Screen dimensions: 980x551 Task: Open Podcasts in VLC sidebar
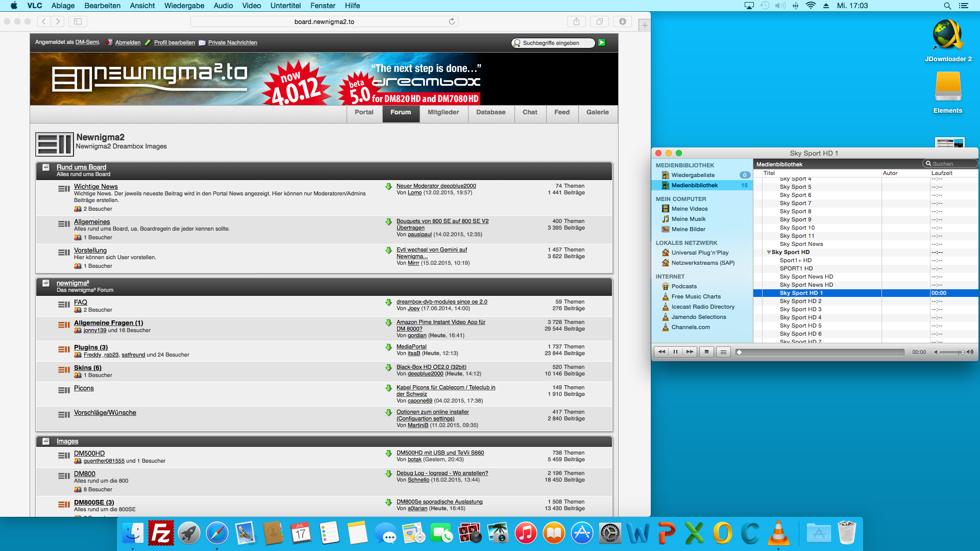(x=684, y=286)
